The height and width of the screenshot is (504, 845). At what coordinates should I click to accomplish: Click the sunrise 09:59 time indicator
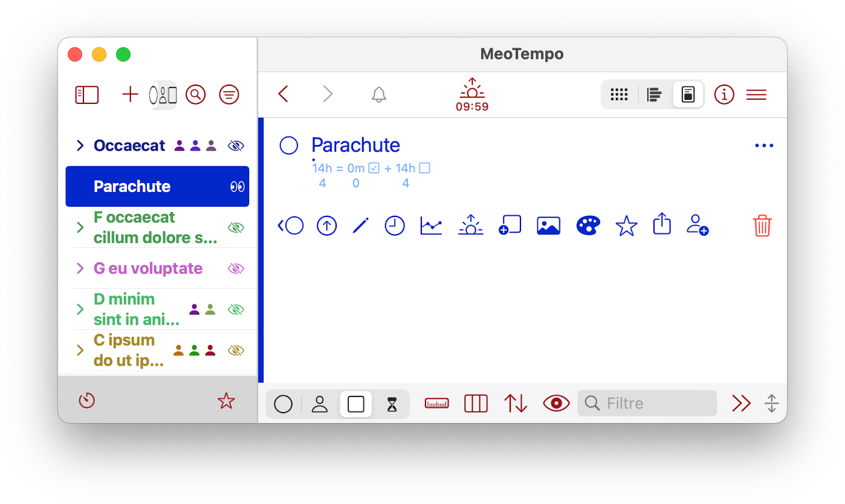(472, 95)
